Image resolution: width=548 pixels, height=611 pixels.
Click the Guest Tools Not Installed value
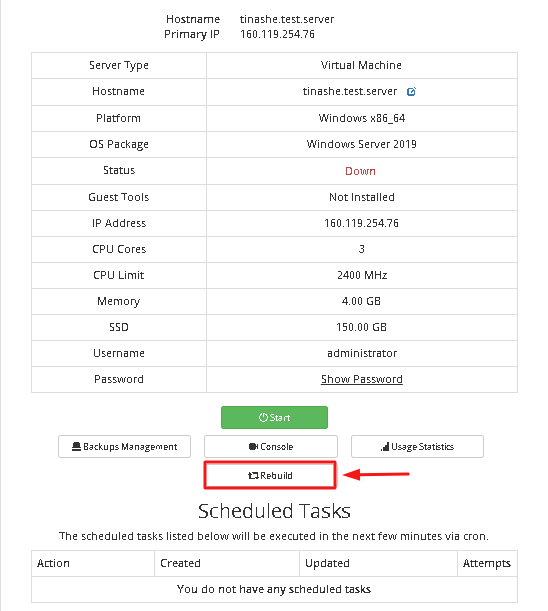[x=362, y=197]
